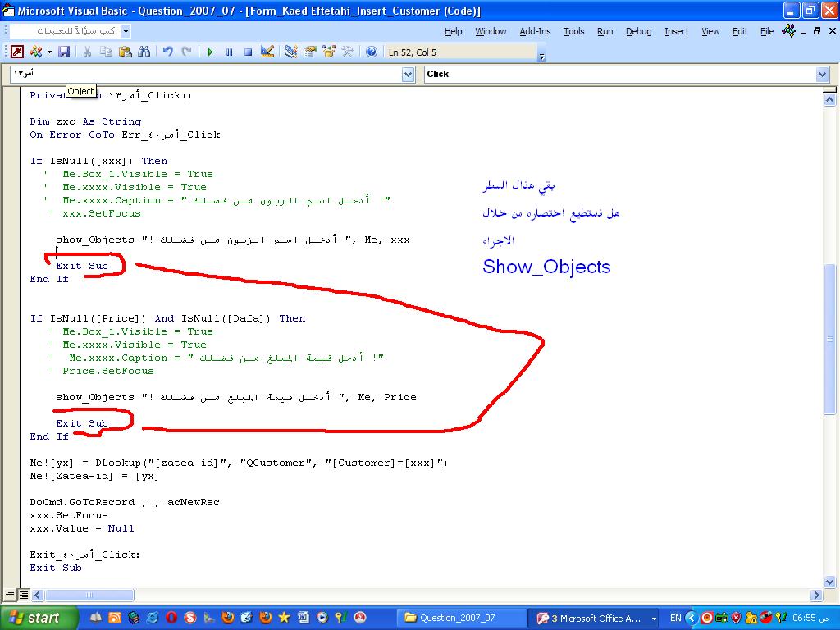
Task: Click the View Microsoft Access icon
Action: (17, 52)
